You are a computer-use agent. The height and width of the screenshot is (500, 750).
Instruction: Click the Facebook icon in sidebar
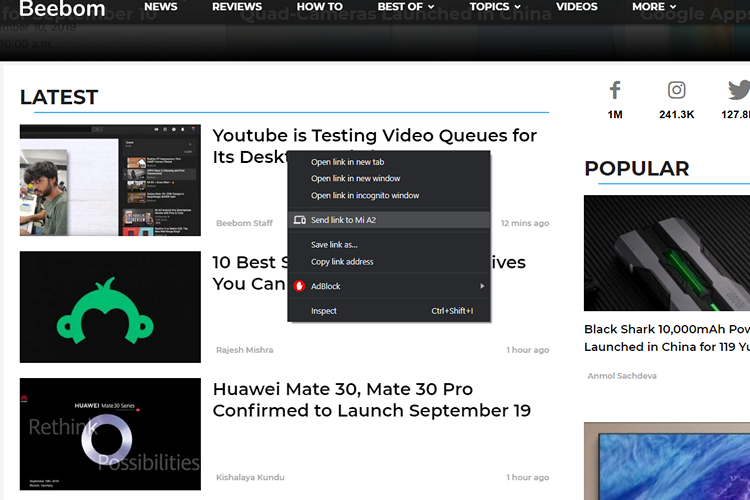coord(615,90)
